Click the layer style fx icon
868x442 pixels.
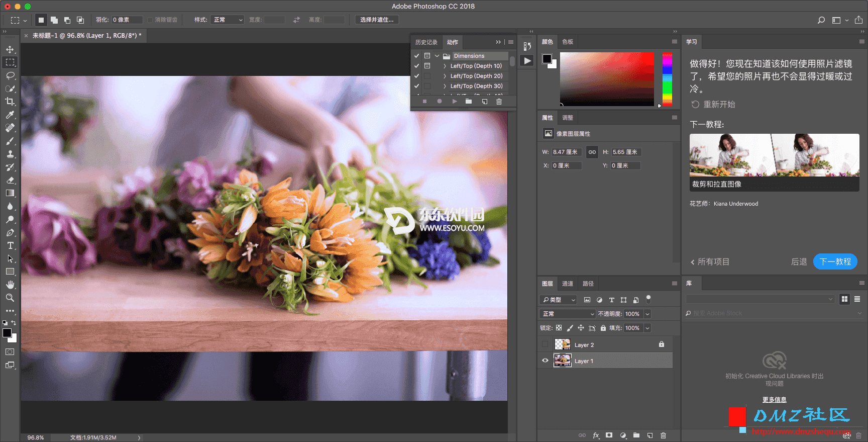[596, 435]
